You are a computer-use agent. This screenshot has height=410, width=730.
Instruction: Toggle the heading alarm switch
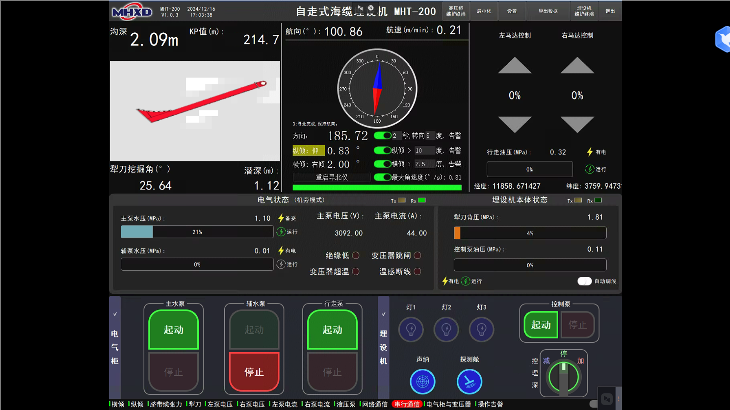coord(381,135)
